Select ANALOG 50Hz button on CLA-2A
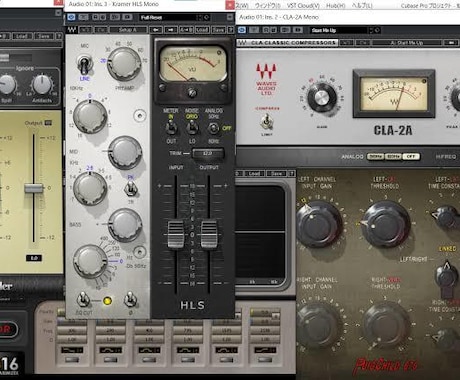This screenshot has height=380, width=460. coord(375,156)
